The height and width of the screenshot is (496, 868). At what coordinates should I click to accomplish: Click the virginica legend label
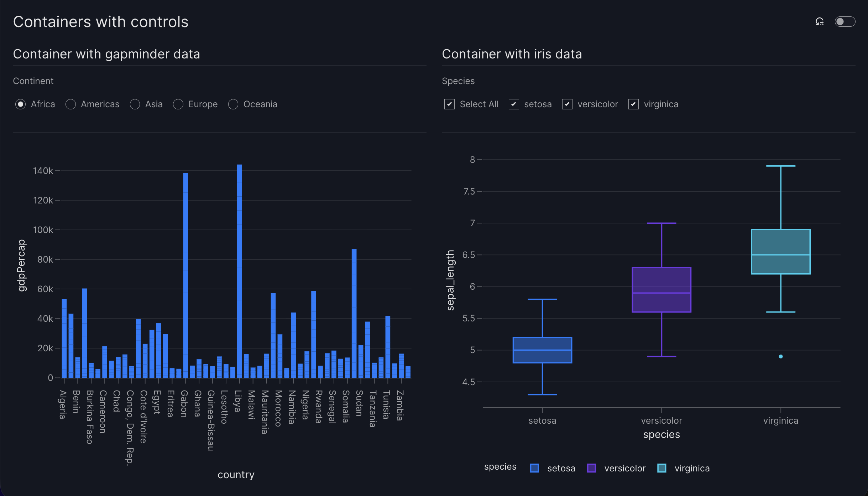[692, 468]
